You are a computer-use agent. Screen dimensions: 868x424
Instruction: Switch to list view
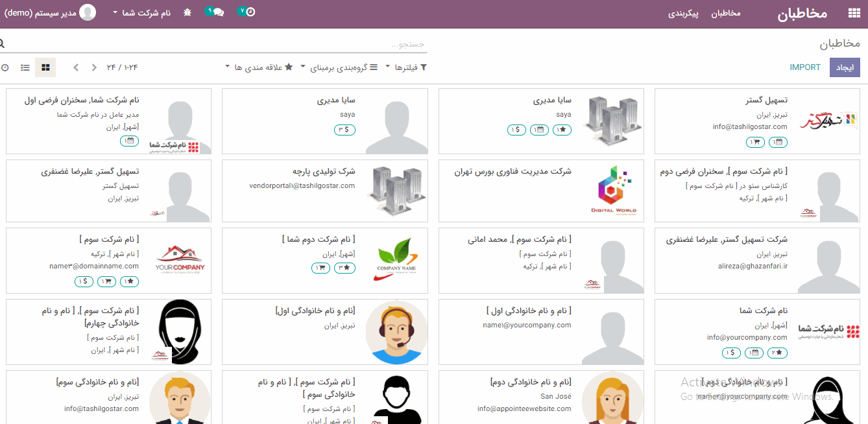pos(25,67)
